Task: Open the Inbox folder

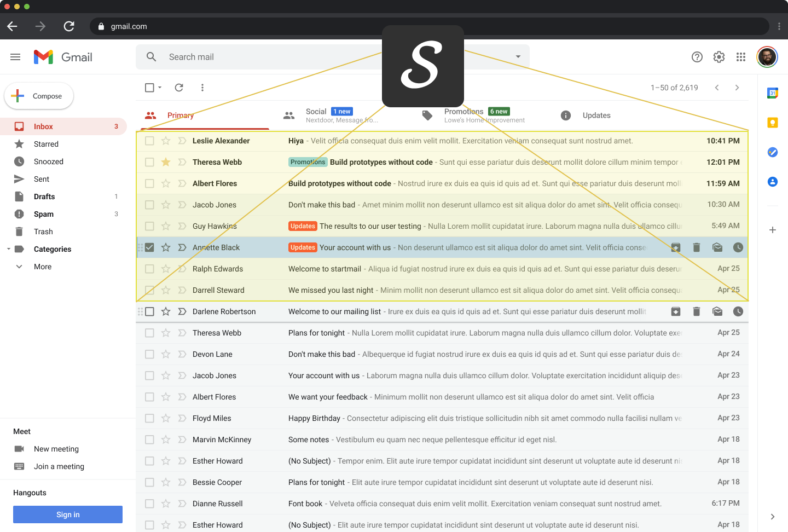Action: click(x=63, y=126)
